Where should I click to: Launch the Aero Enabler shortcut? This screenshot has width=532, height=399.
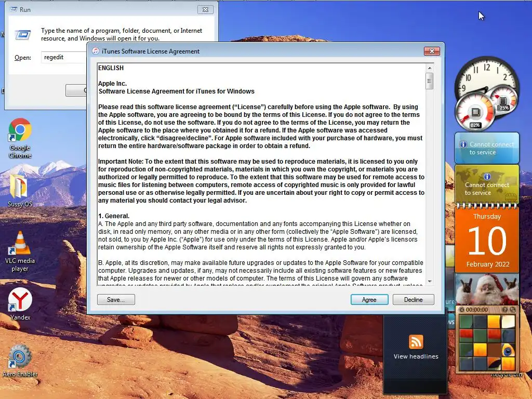click(x=20, y=361)
